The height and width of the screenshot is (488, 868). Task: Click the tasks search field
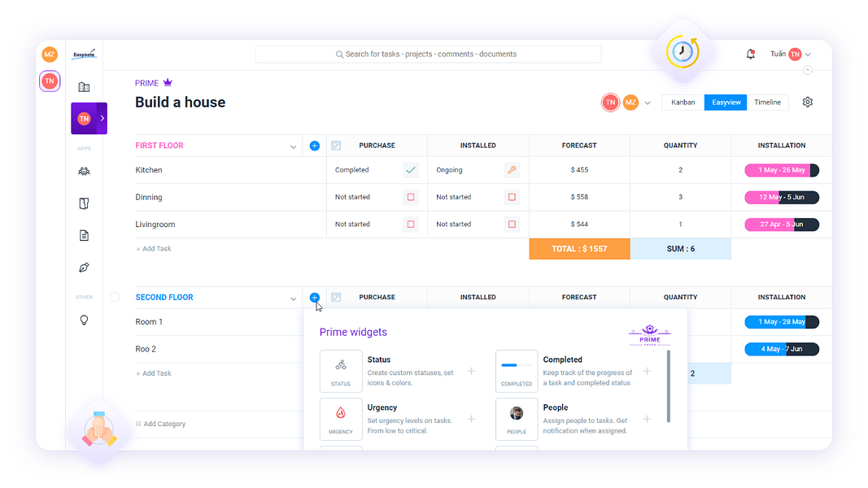point(428,54)
